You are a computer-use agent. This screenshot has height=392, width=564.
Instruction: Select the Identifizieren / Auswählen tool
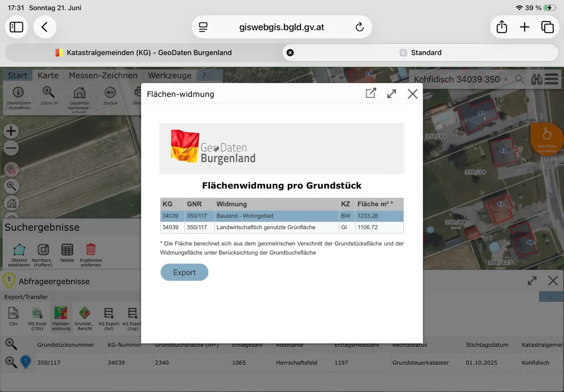pyautogui.click(x=18, y=97)
